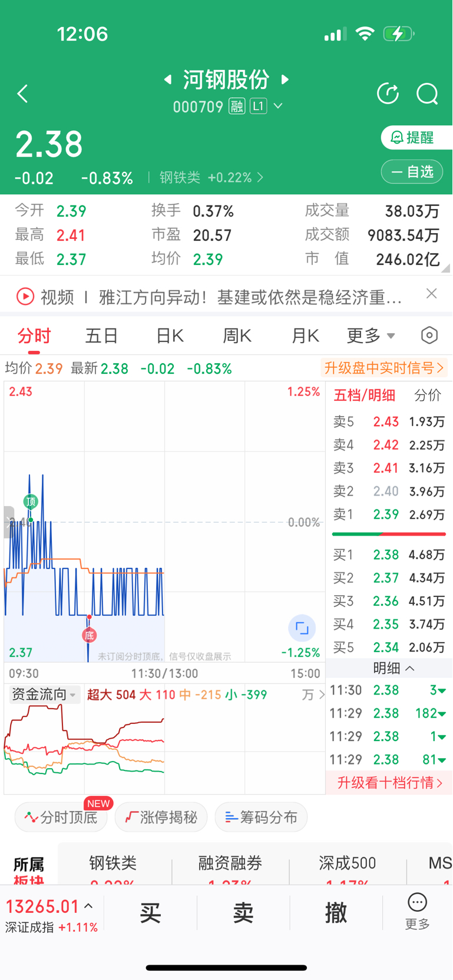The image size is (453, 980).
Task: Select the 五日 chart tab
Action: point(102,336)
